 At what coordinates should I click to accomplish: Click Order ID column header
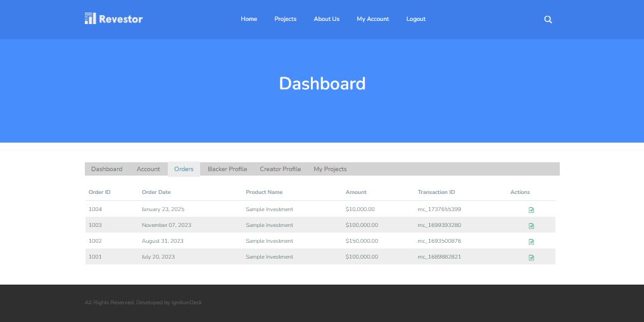tap(99, 192)
